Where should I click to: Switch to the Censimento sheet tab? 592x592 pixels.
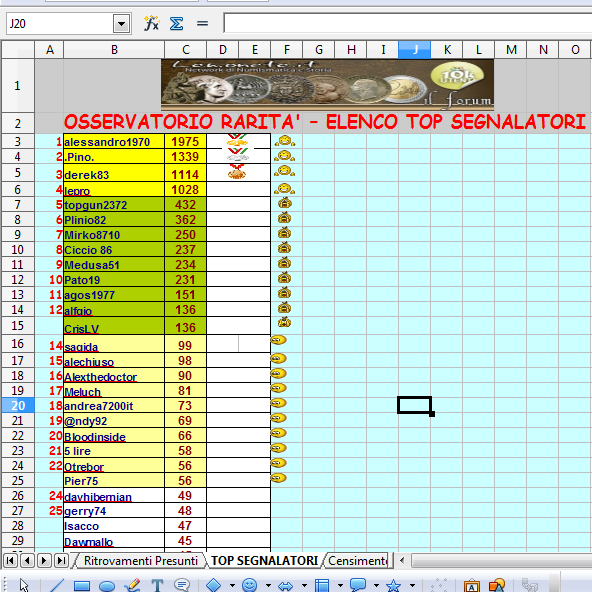[x=358, y=561]
